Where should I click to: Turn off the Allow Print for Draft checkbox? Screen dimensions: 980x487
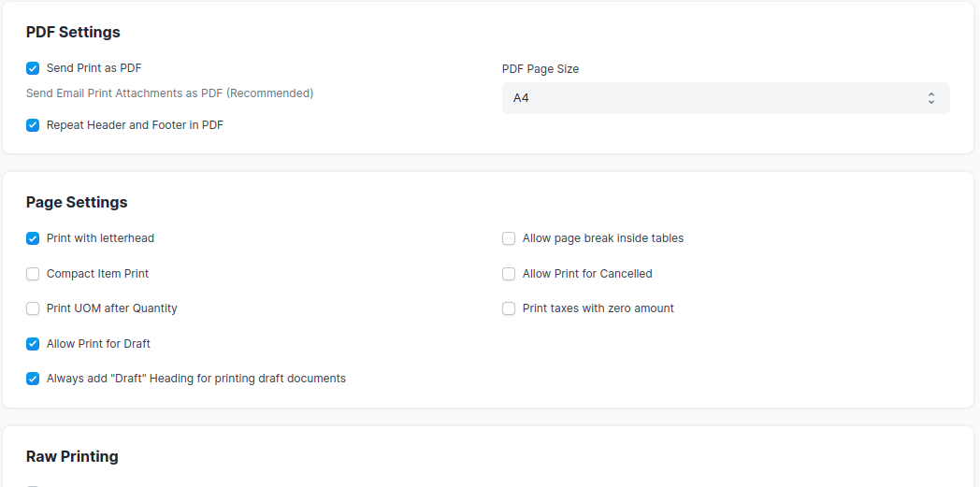tap(33, 343)
